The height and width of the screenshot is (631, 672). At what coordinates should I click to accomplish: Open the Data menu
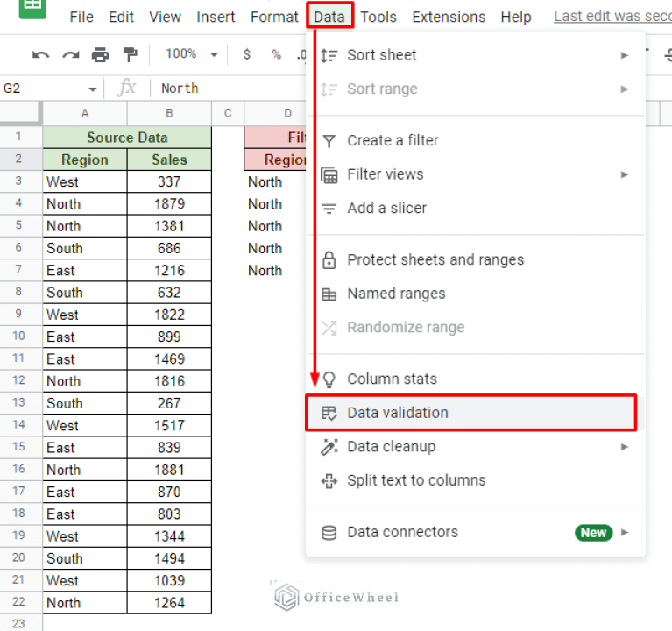pos(329,17)
